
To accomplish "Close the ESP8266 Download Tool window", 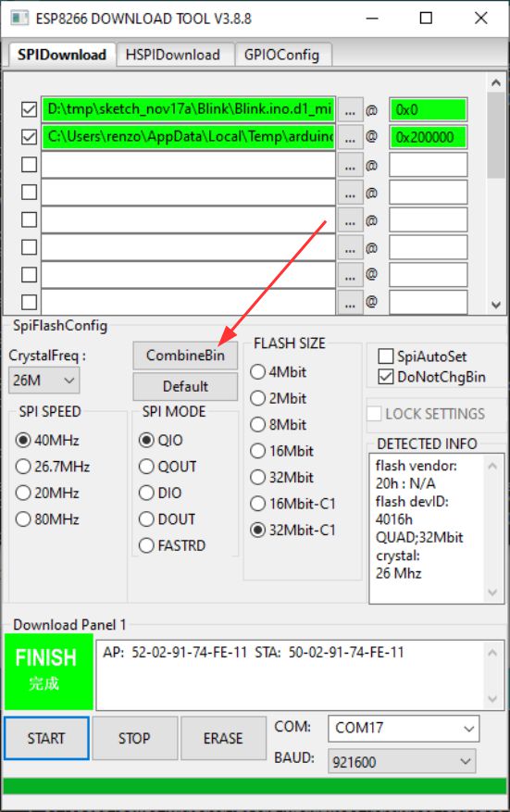I will pos(481,19).
